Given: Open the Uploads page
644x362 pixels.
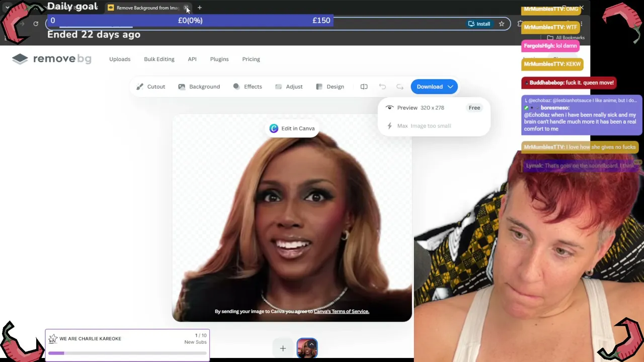Looking at the screenshot, I should pyautogui.click(x=120, y=59).
